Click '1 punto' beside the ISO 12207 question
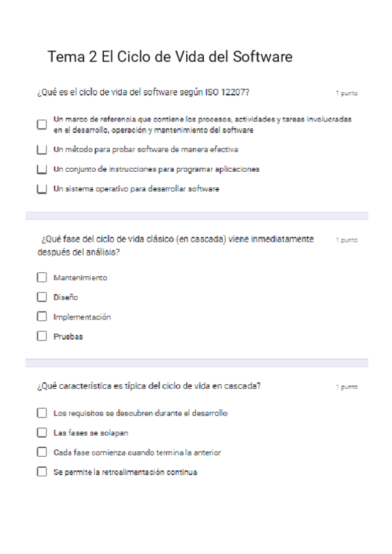 (x=346, y=94)
